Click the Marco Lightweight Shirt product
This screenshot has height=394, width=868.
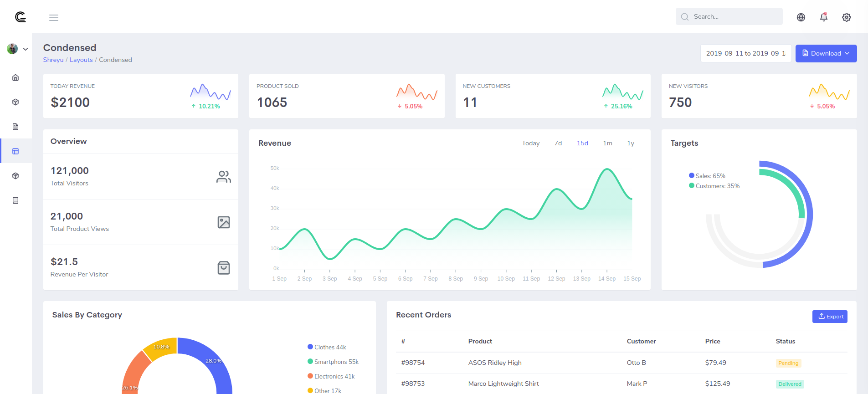[x=503, y=384]
